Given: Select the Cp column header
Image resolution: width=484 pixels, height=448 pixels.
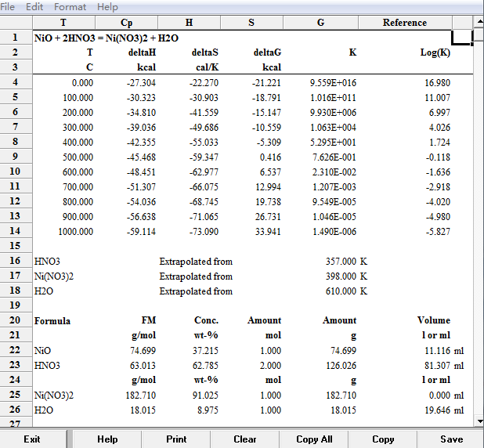Looking at the screenshot, I should pyautogui.click(x=127, y=23).
